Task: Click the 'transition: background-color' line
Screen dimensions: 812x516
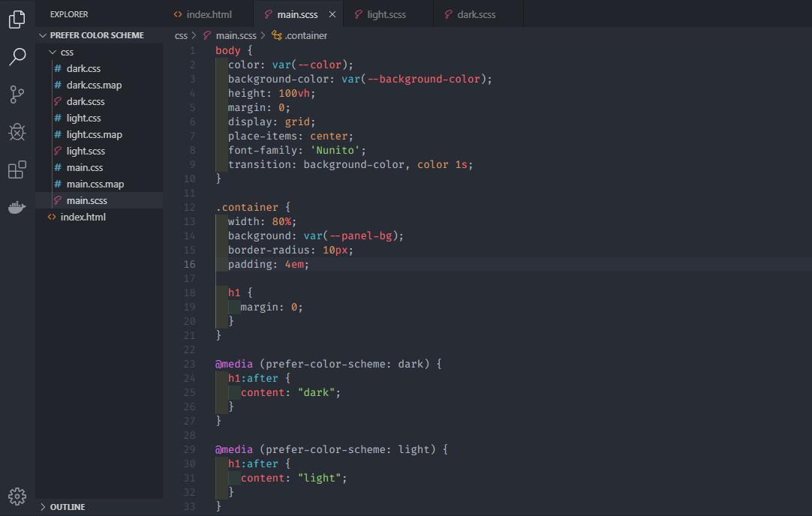Action: pyautogui.click(x=350, y=164)
